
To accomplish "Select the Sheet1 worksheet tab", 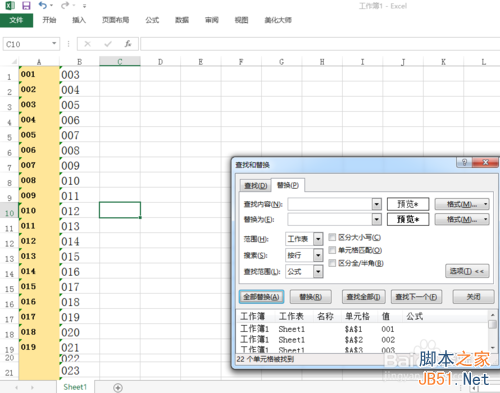I will pyautogui.click(x=75, y=387).
